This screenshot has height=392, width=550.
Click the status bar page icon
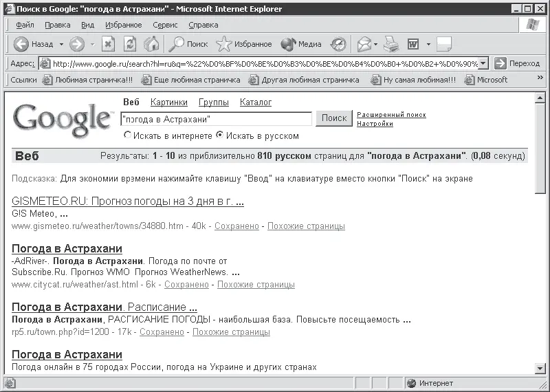10,383
